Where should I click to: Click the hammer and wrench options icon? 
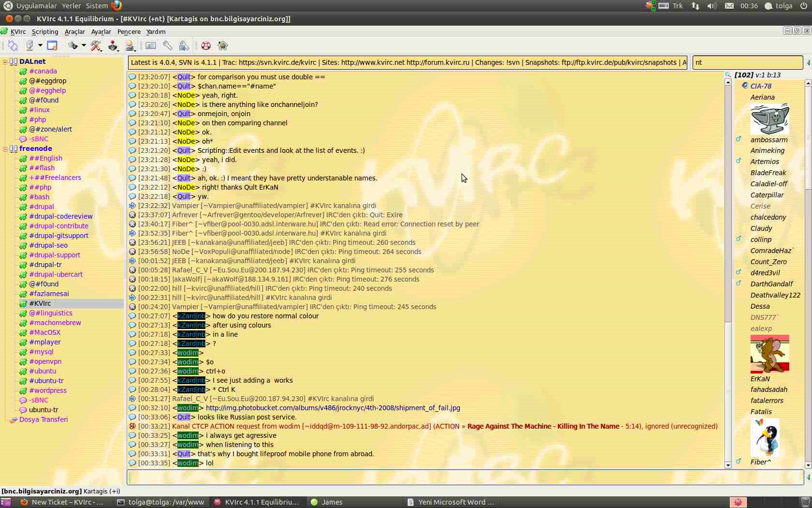point(96,45)
